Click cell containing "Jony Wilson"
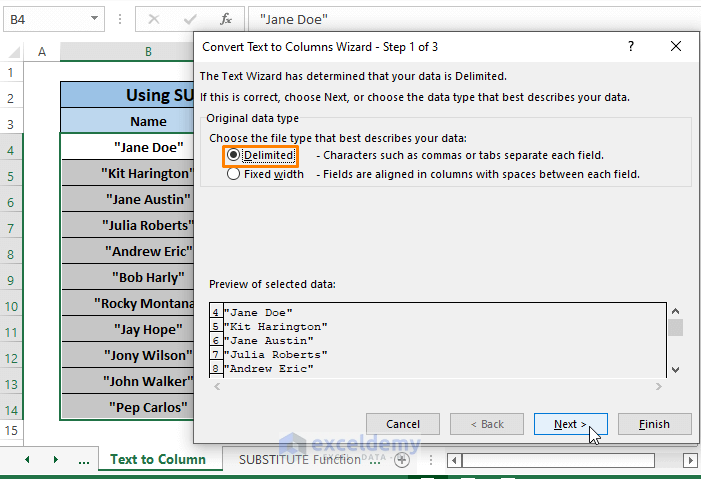This screenshot has height=479, width=701. 127,355
